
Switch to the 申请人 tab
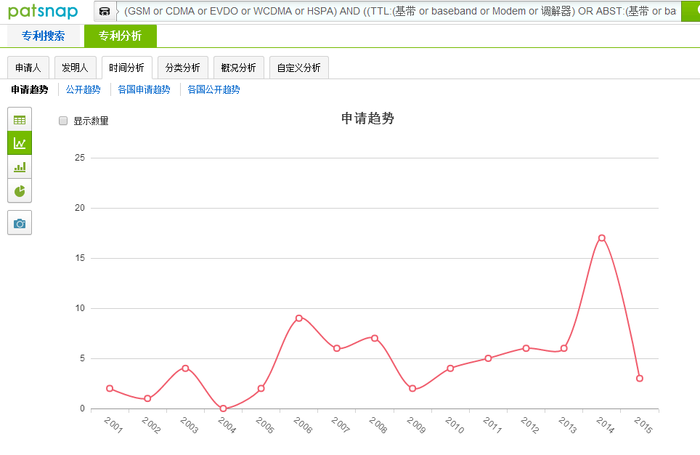tap(28, 67)
